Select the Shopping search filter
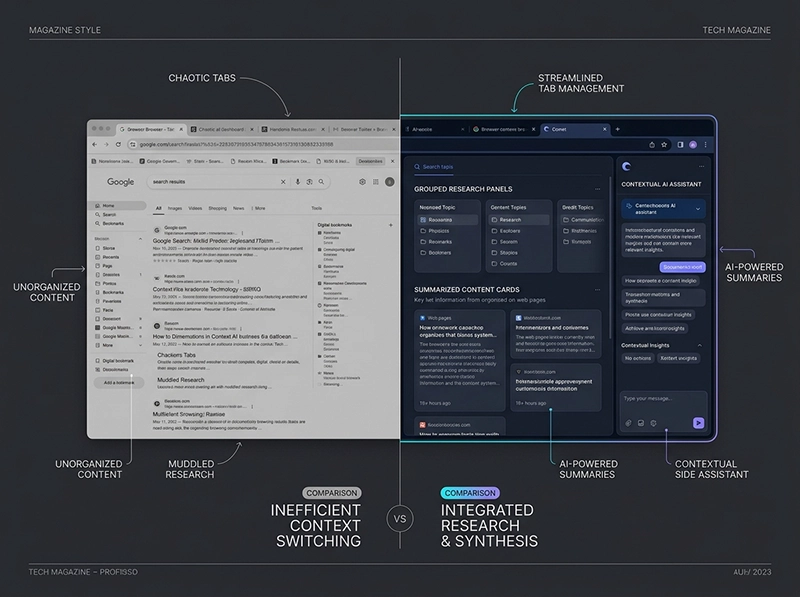This screenshot has width=800, height=597. [218, 208]
